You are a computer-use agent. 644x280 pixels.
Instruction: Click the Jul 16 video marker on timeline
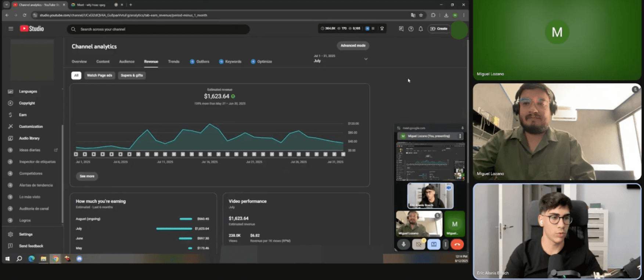(209, 154)
